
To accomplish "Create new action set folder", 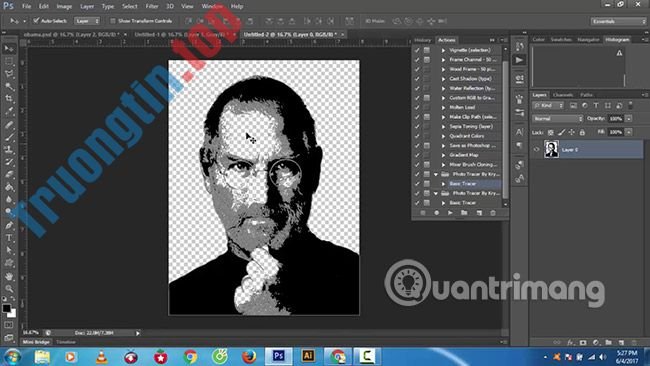I will 464,213.
